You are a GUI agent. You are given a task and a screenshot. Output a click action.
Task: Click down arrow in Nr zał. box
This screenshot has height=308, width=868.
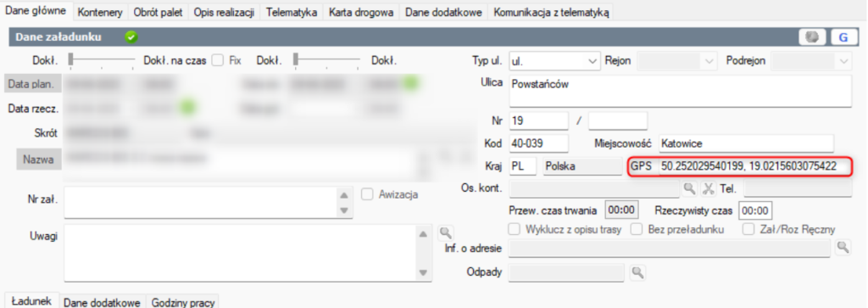tap(344, 210)
